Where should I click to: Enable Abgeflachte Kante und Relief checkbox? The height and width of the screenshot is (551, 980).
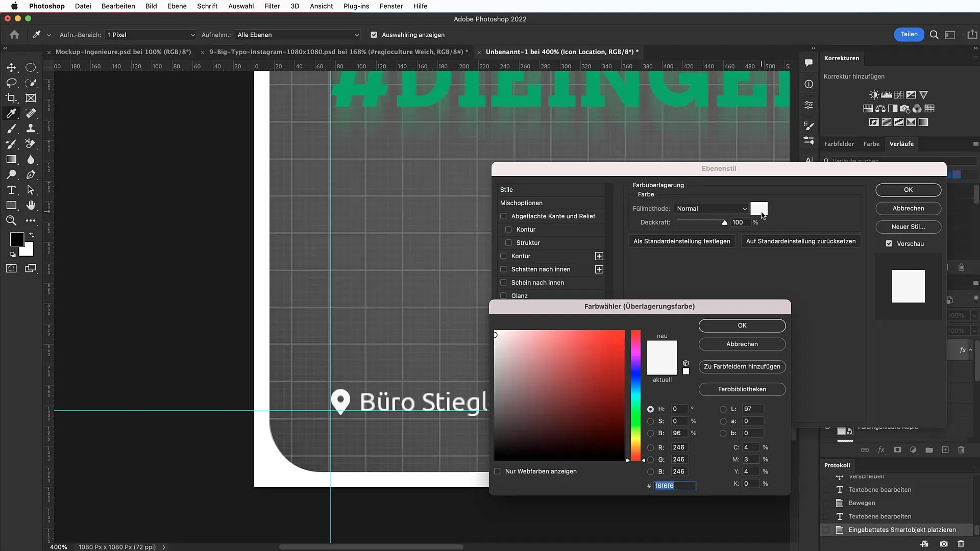[x=503, y=216]
